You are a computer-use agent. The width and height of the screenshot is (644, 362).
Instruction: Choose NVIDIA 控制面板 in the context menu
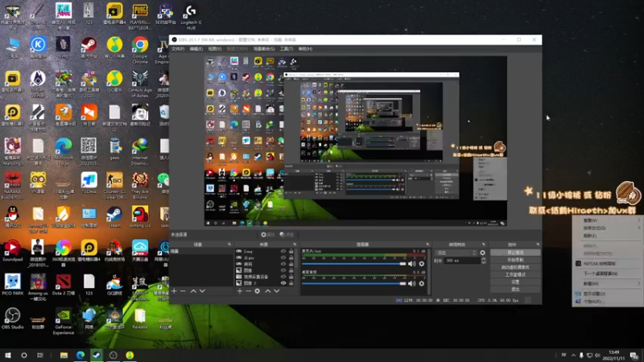pos(609,264)
